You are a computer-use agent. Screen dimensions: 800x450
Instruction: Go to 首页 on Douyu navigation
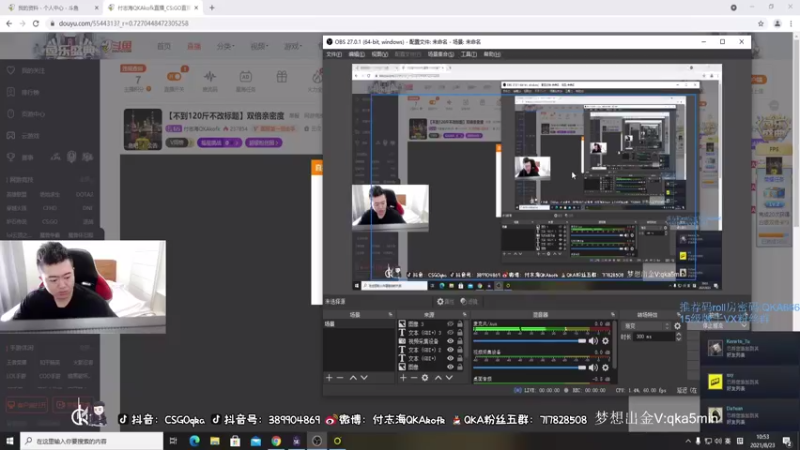[164, 46]
